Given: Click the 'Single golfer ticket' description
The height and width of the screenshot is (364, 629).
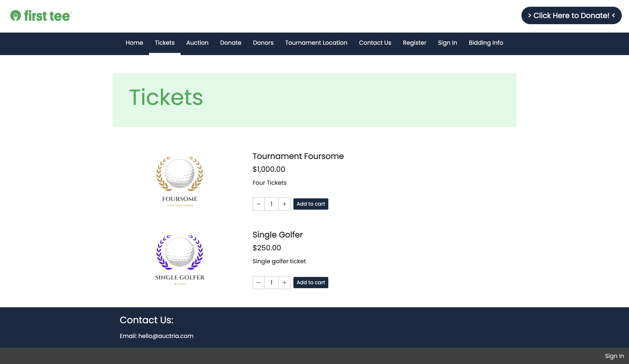Looking at the screenshot, I should 279,261.
